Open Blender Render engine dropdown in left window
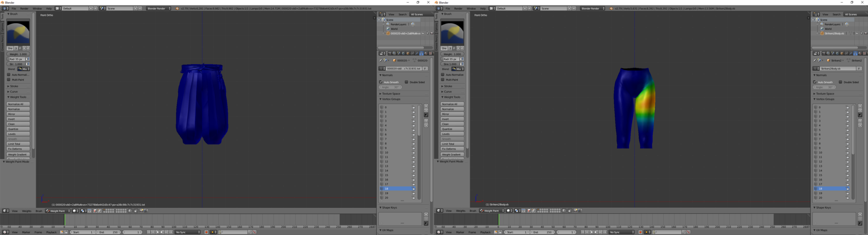 (x=159, y=9)
